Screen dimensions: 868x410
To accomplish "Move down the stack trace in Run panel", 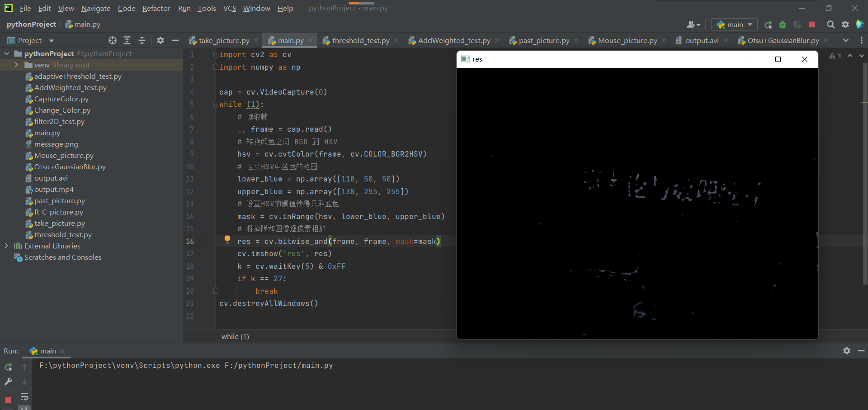I will pos(24,382).
